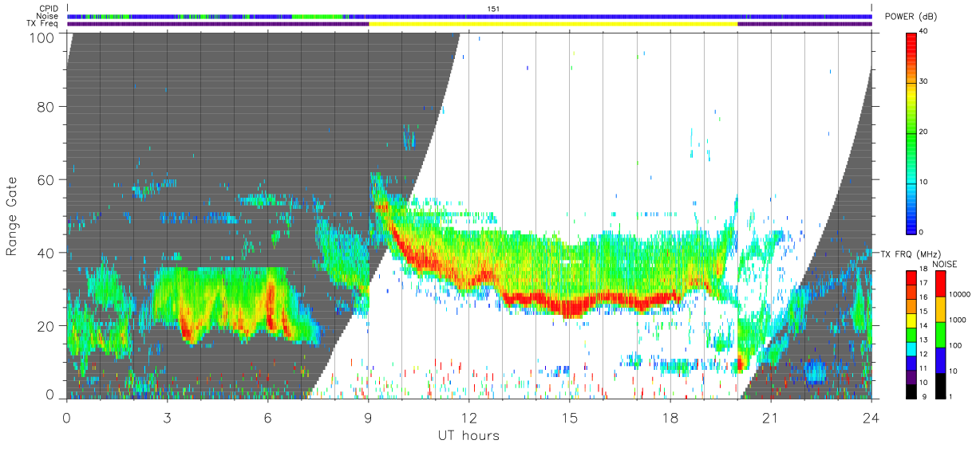The width and height of the screenshot is (980, 452).
Task: Click the 15 tick on the UT hours axis
Action: click(x=569, y=417)
